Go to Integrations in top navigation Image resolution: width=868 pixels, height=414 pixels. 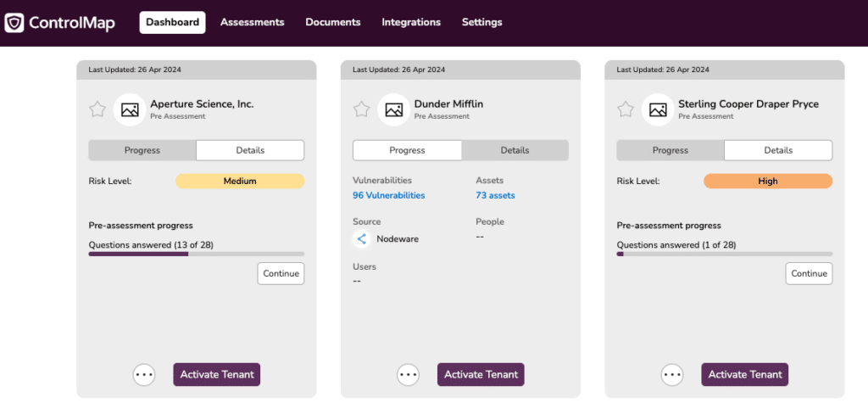[411, 22]
